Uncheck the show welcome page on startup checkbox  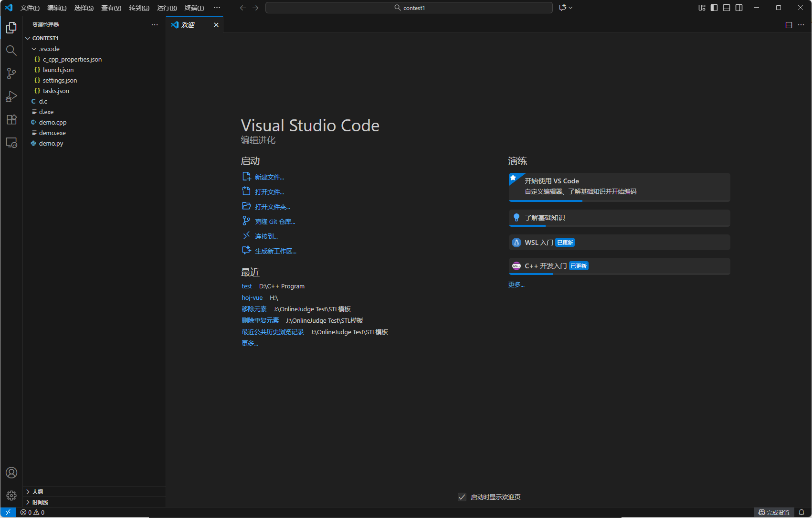coord(462,497)
